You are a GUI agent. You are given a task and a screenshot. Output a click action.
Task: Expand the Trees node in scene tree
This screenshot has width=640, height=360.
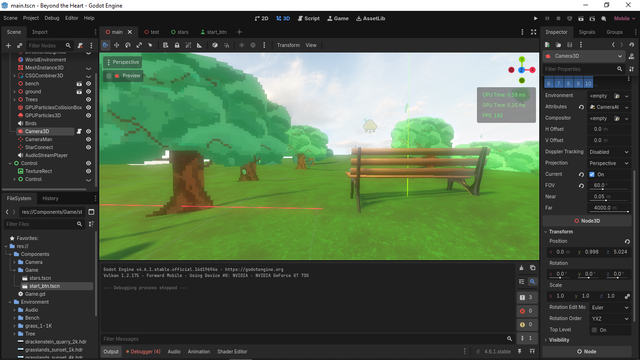click(x=14, y=100)
